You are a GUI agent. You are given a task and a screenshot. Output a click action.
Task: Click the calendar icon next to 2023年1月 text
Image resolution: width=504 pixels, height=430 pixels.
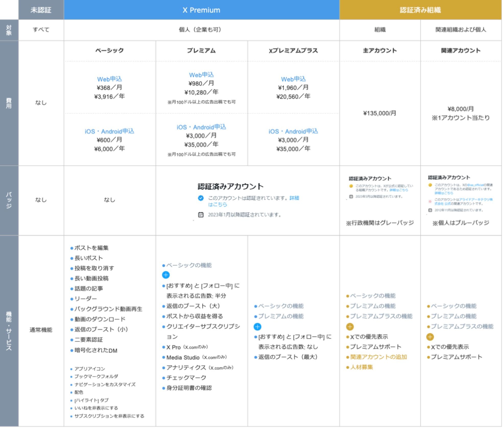(201, 214)
